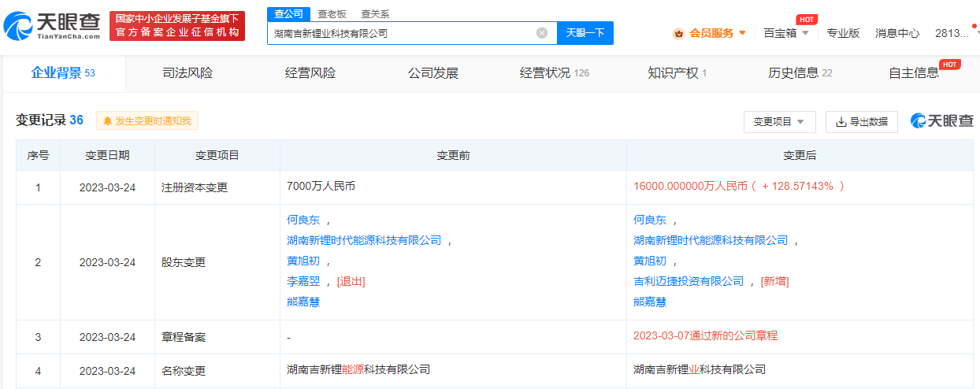
Task: Click the 7000万人民币 value
Action: coord(321,187)
